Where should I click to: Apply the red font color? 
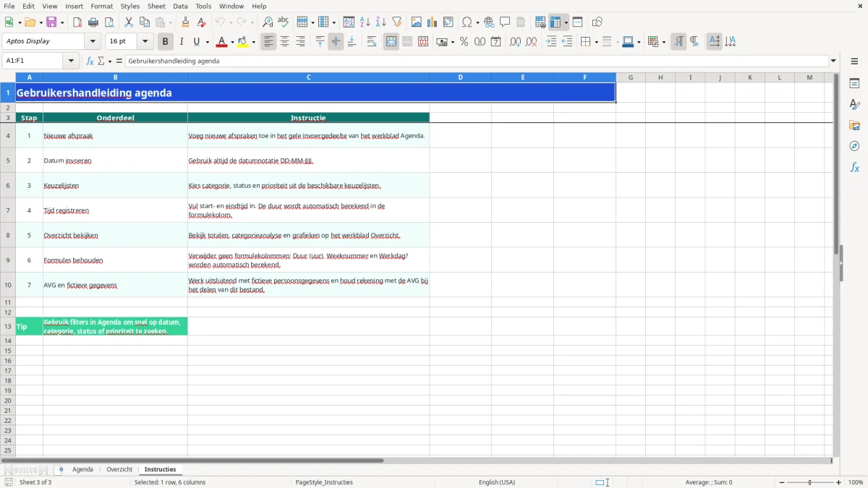click(x=221, y=42)
